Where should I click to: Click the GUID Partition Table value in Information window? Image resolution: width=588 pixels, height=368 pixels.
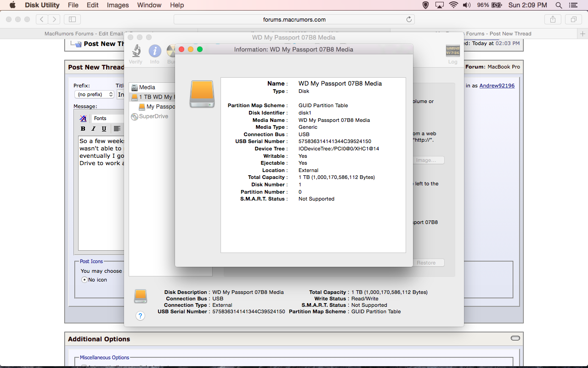(323, 105)
